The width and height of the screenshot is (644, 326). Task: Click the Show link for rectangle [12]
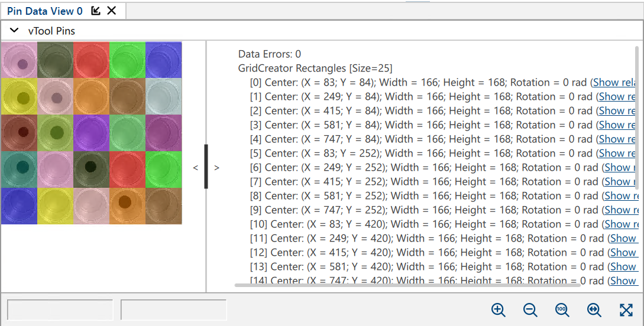coord(623,253)
